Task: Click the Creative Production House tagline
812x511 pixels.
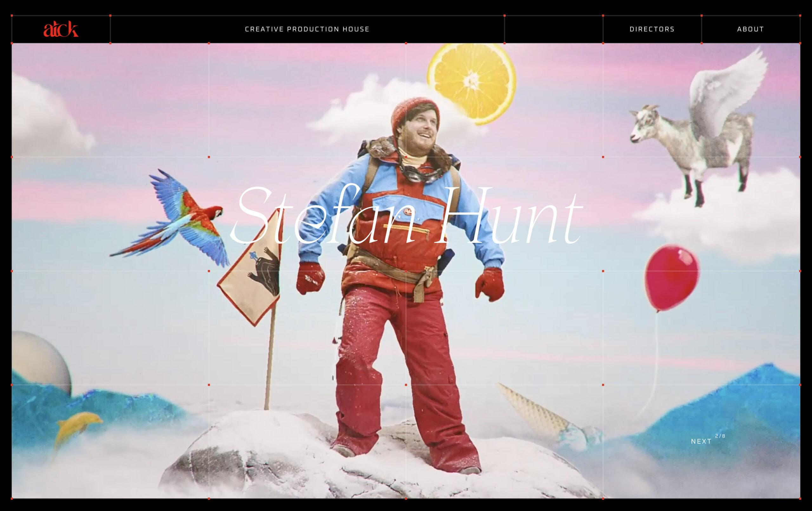Action: 307,29
